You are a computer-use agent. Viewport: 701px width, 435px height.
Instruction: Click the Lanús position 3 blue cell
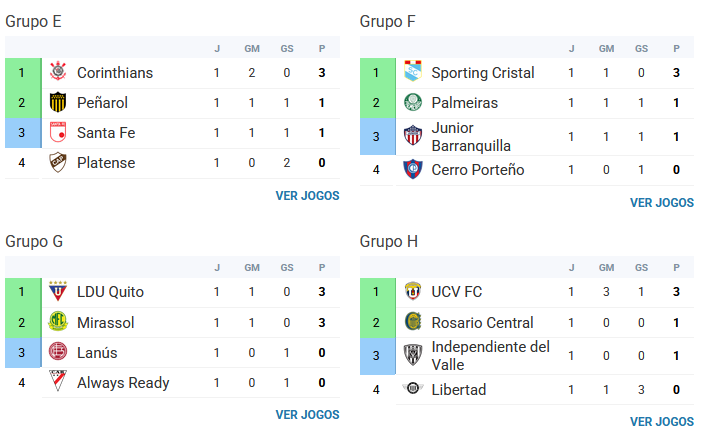coord(21,352)
